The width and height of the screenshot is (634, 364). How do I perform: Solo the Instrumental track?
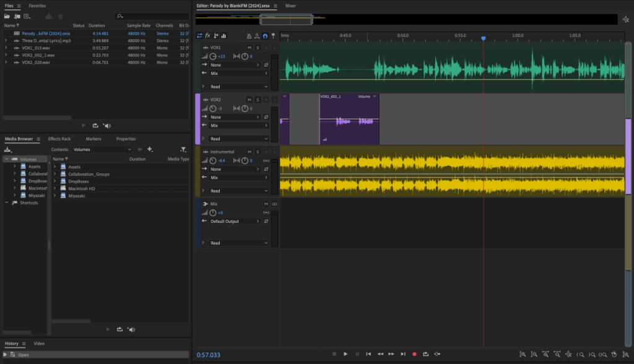click(257, 152)
